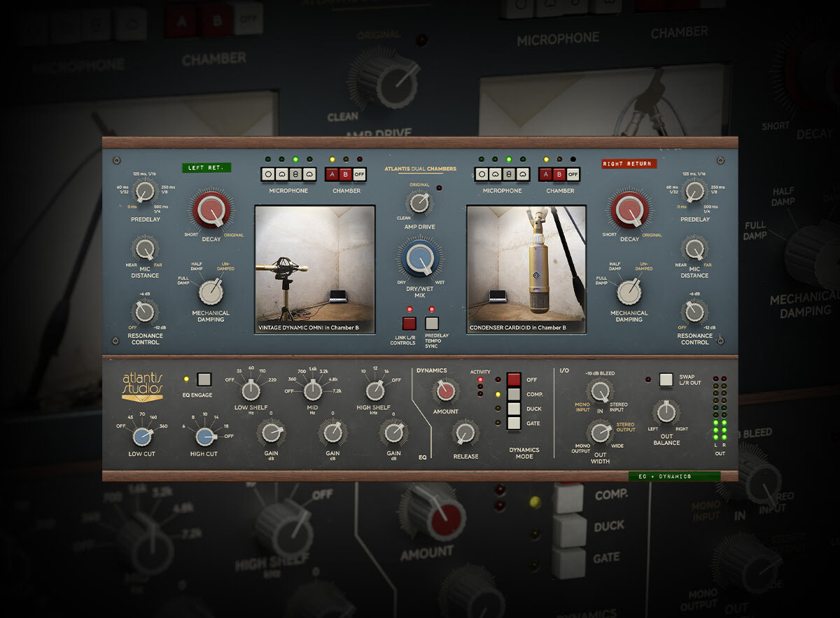This screenshot has height=618, width=840.
Task: Click the left return Mic Distance knob
Action: pos(144,248)
